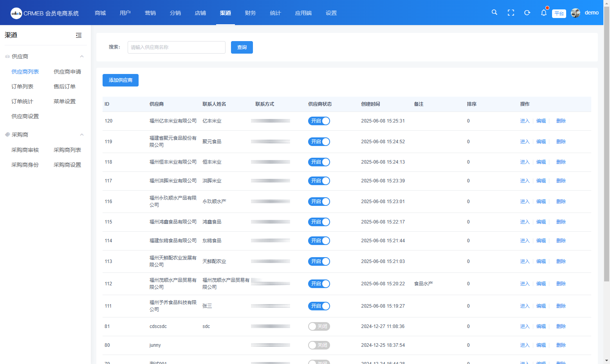Screen dimensions: 610x364
Task: Click the CRMEB logo
Action: coord(16,13)
